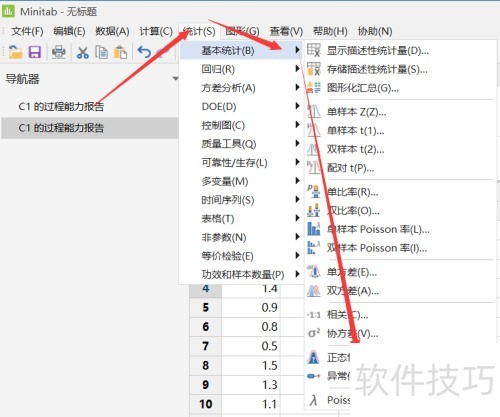Click the Save toolbar icon

[35, 52]
